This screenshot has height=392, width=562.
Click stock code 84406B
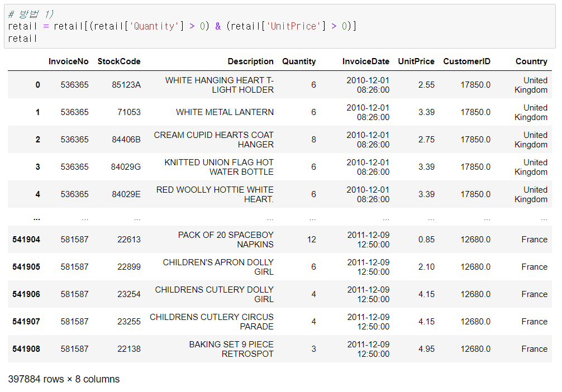[x=126, y=140]
